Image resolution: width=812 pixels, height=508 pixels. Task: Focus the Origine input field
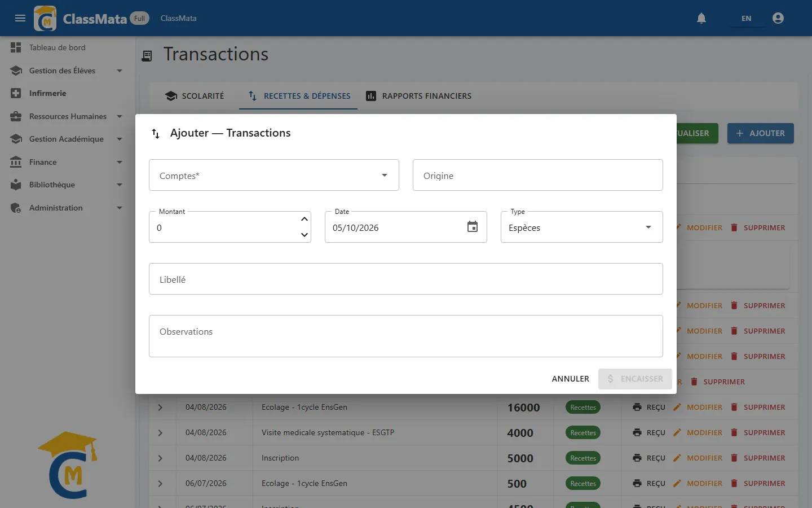[x=538, y=175]
